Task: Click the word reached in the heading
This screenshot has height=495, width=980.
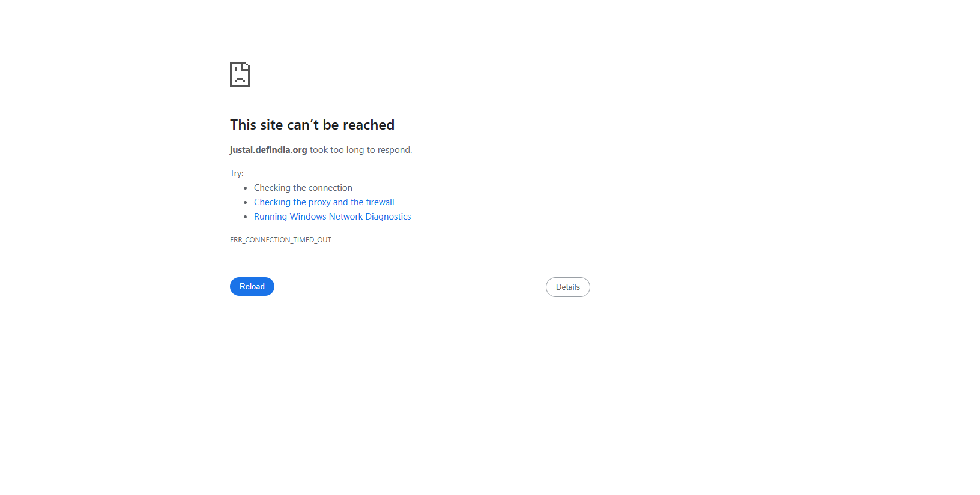Action: 369,125
